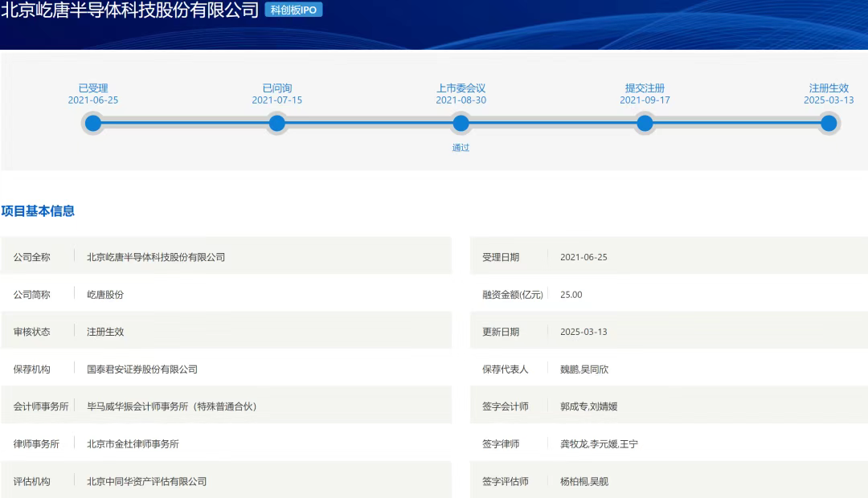The height and width of the screenshot is (498, 868).
Task: Click the company title in the header
Action: coord(130,10)
